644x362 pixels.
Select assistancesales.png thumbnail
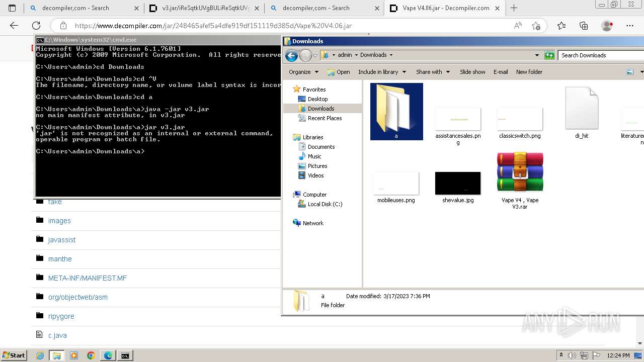point(458,126)
